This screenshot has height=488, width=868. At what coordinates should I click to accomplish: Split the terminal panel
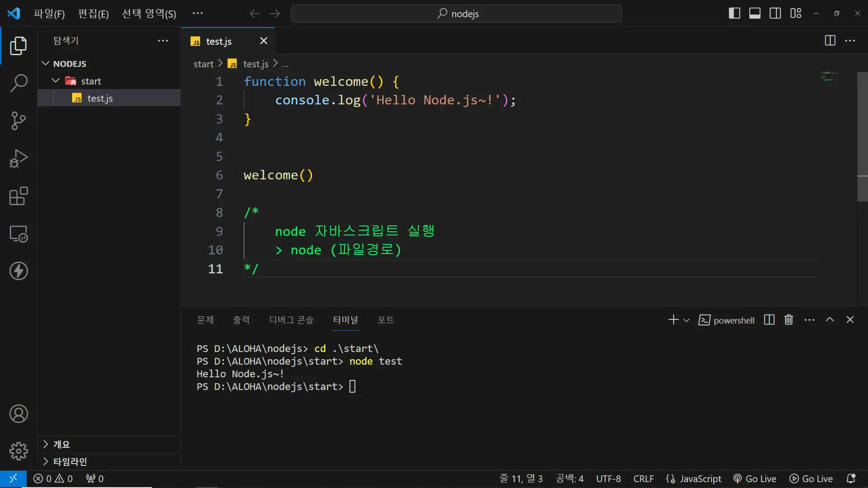pyautogui.click(x=769, y=320)
